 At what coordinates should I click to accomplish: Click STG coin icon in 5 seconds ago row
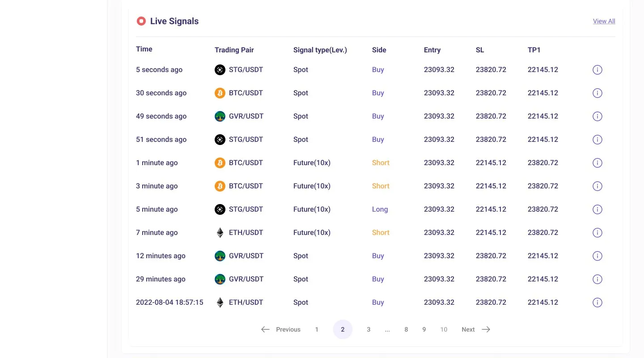tap(220, 70)
